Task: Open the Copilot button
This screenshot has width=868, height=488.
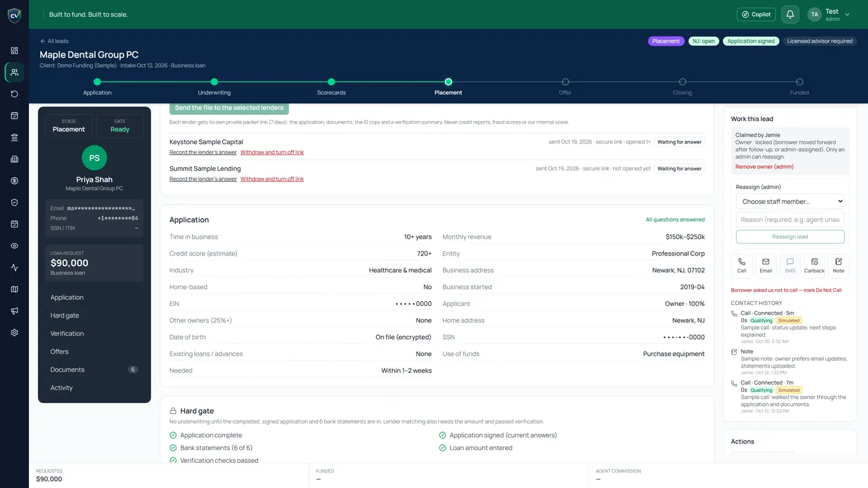Action: (x=756, y=14)
